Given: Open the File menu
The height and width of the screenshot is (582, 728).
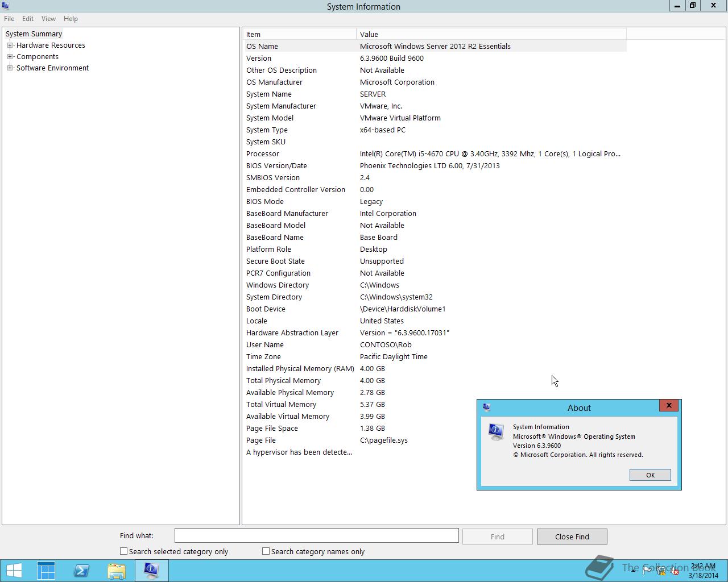Looking at the screenshot, I should pos(9,18).
